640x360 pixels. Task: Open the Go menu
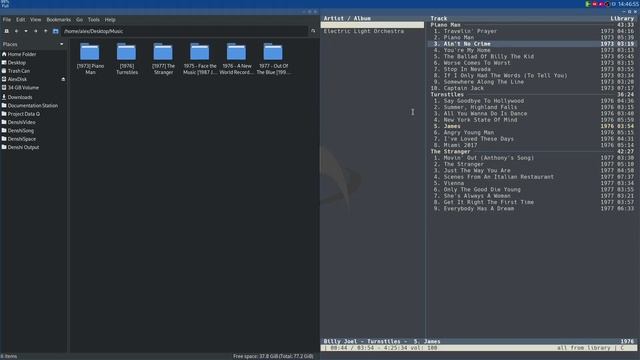point(79,20)
